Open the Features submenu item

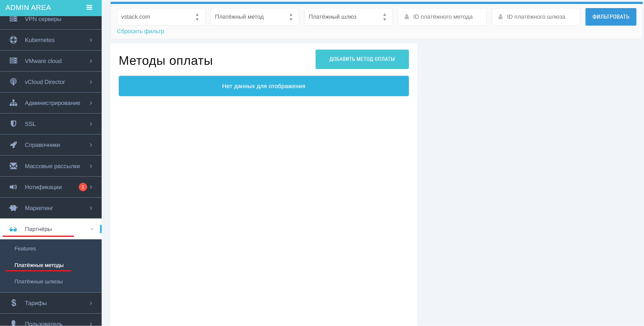click(x=25, y=249)
